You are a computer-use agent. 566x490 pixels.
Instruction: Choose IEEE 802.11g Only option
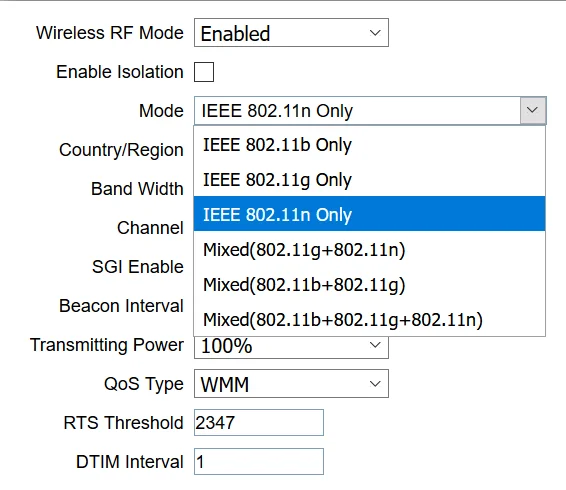(x=369, y=179)
